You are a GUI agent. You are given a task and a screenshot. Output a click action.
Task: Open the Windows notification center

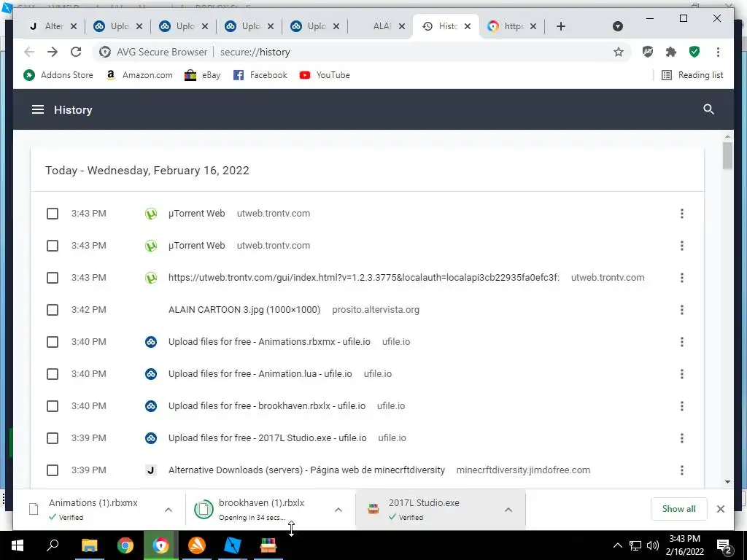point(724,545)
